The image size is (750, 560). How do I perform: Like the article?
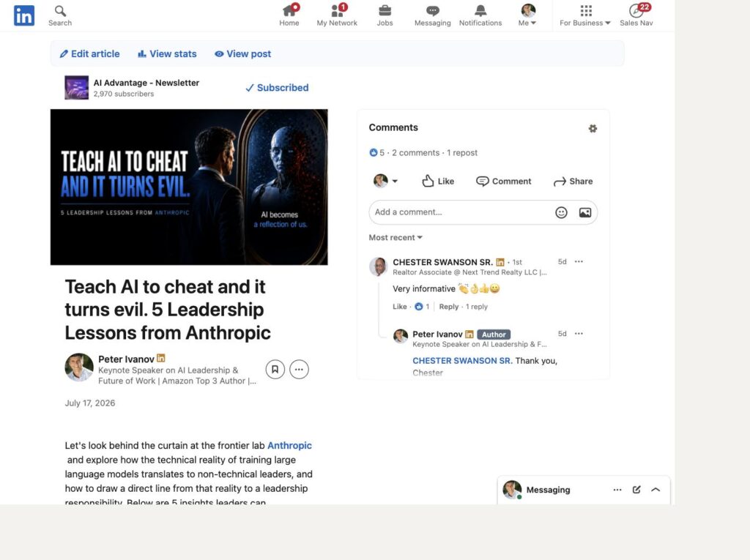pyautogui.click(x=438, y=181)
